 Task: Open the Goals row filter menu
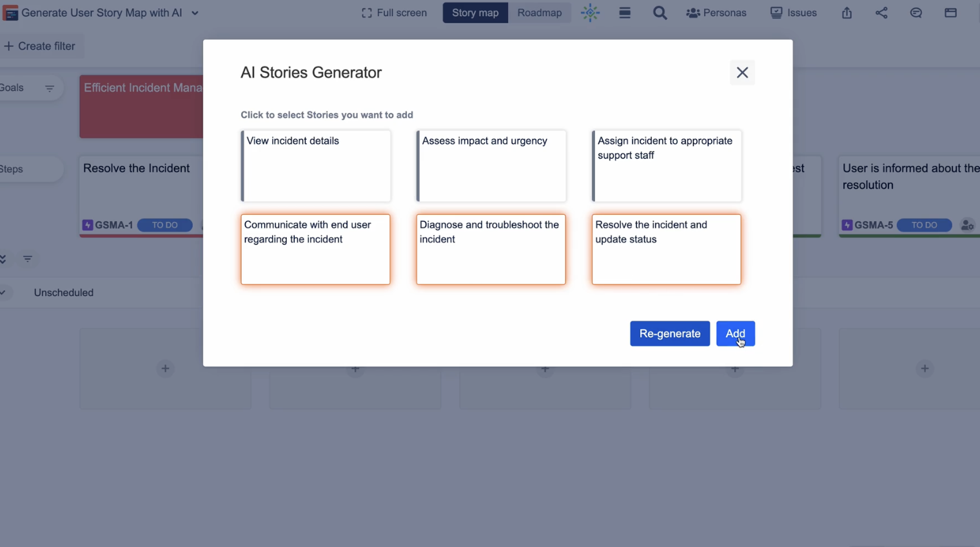[50, 88]
